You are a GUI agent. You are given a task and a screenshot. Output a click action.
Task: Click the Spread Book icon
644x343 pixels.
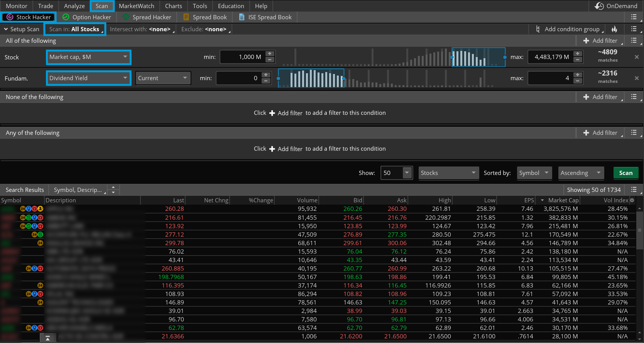point(186,17)
